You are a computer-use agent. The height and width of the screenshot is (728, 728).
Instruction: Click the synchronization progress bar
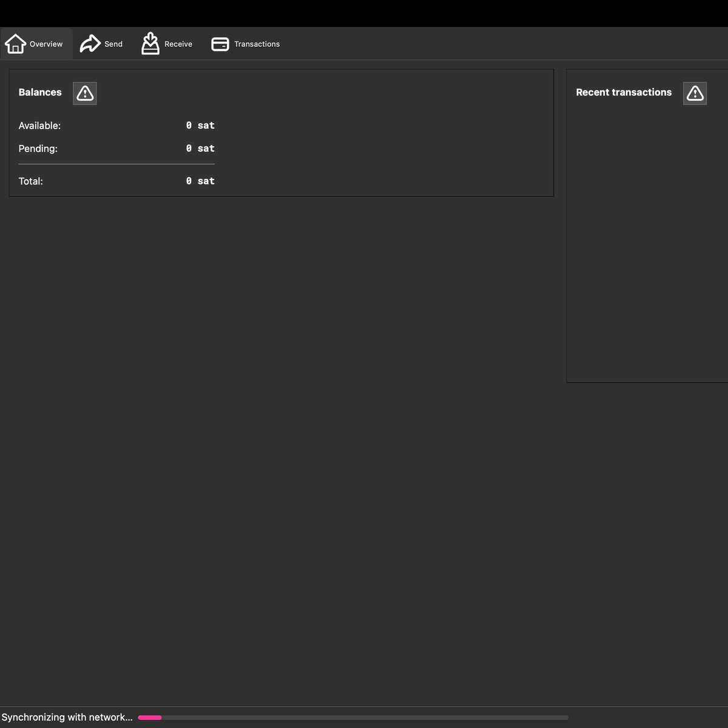point(353,718)
